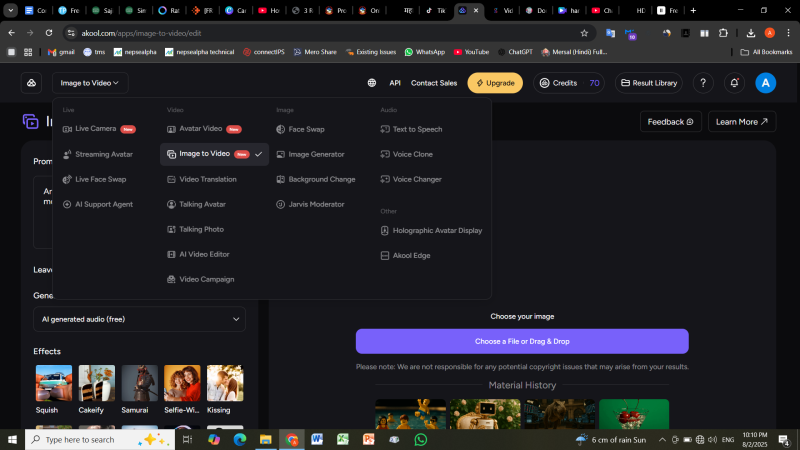Open WhatsApp from the Windows taskbar

[421, 439]
